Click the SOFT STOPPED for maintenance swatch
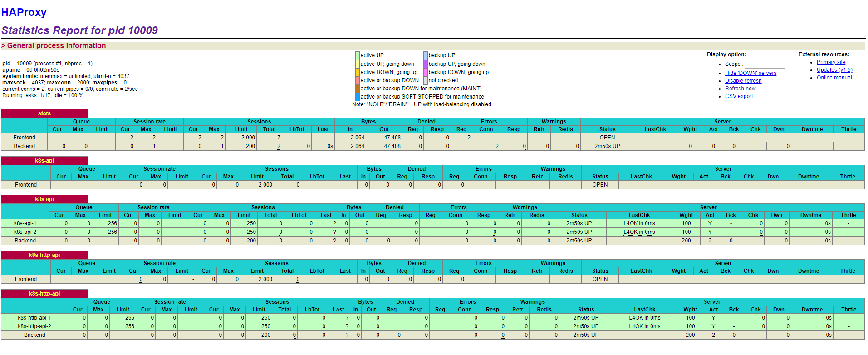Image resolution: width=868 pixels, height=355 pixels. tap(358, 97)
